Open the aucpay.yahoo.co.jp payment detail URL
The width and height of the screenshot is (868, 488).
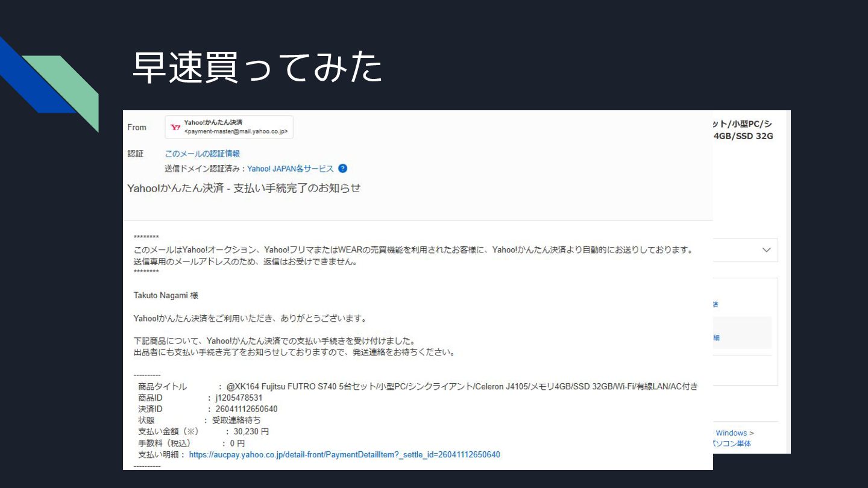344,455
